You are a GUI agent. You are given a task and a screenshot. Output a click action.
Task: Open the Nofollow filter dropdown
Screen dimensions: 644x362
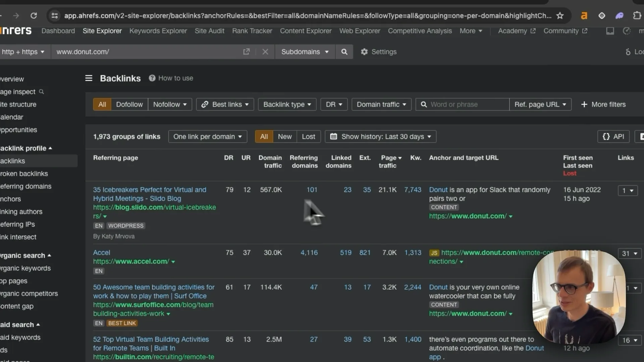pos(170,104)
